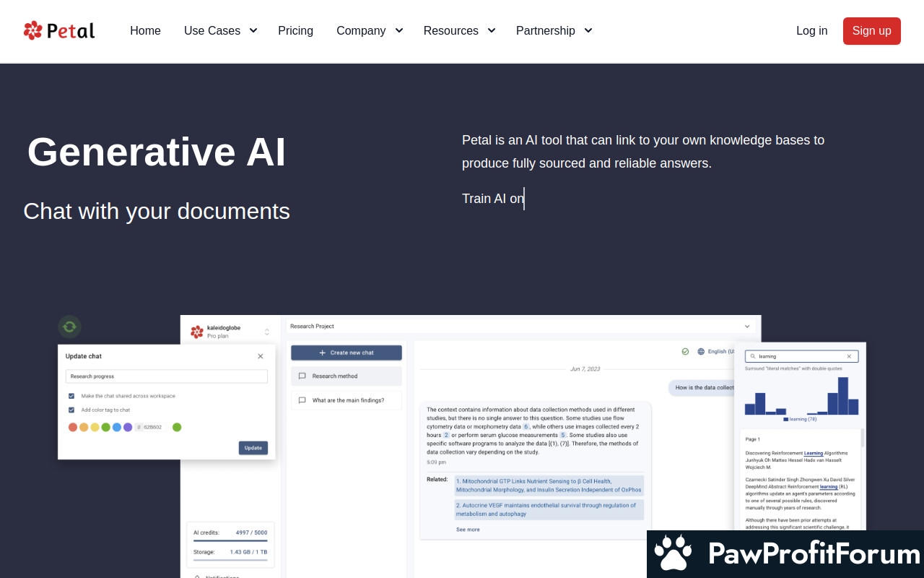The height and width of the screenshot is (578, 924).
Task: Clear the learning search with X icon
Action: [849, 356]
